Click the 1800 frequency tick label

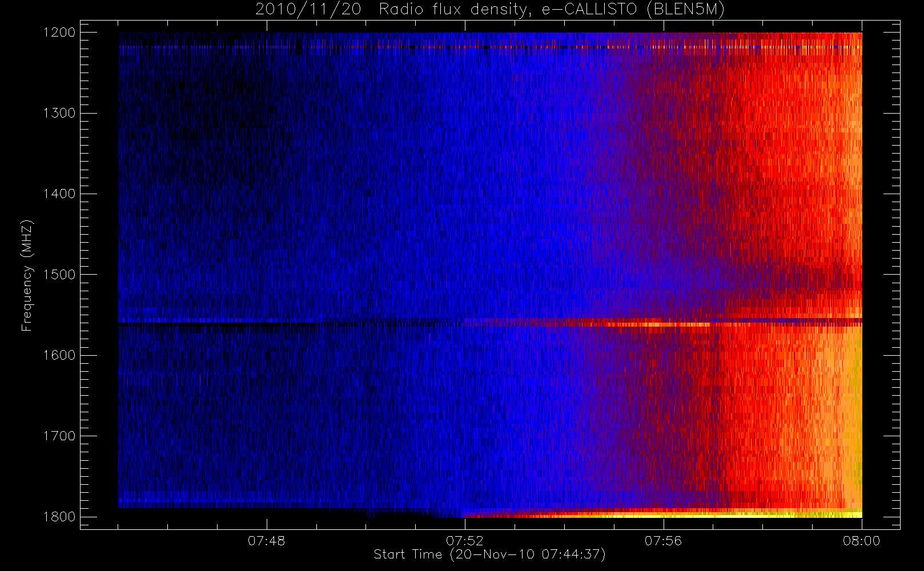point(59,517)
